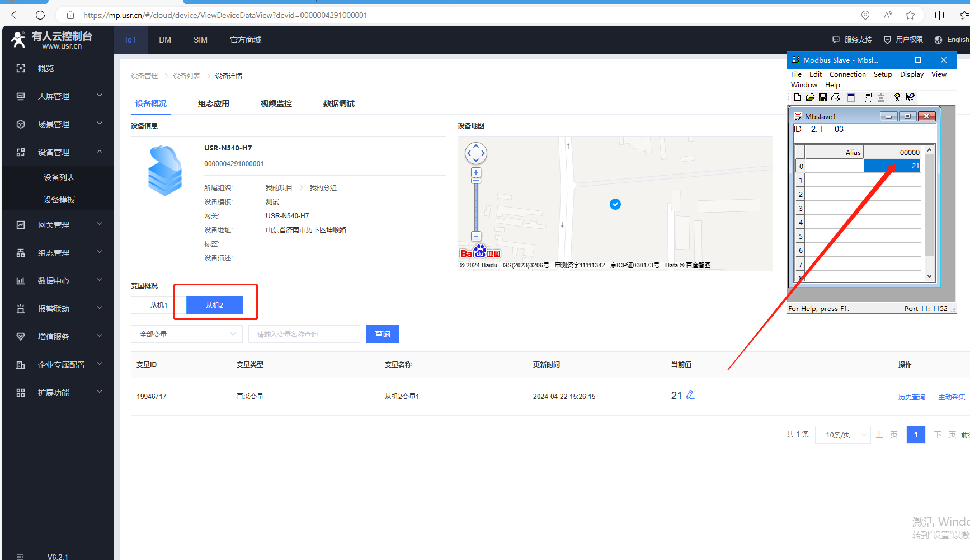The image size is (970, 560).
Task: Collapse the 设备管理 sidebar section
Action: 58,152
